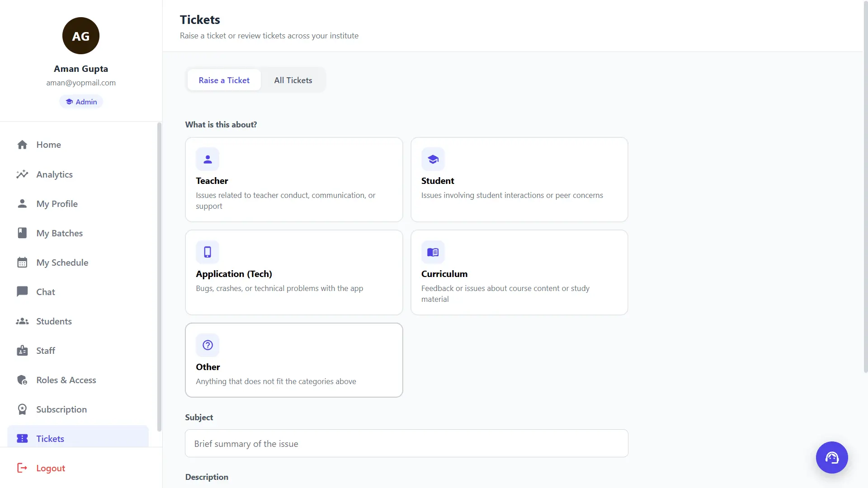Click the Tickets icon in sidebar

click(22, 438)
